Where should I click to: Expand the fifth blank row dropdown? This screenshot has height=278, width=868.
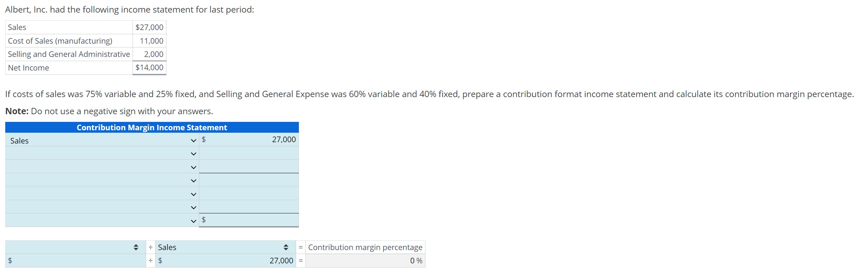click(x=193, y=194)
